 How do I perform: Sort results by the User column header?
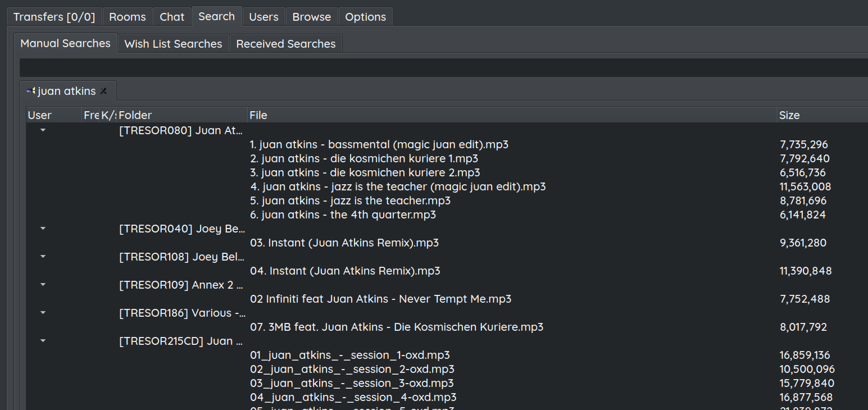(x=54, y=115)
